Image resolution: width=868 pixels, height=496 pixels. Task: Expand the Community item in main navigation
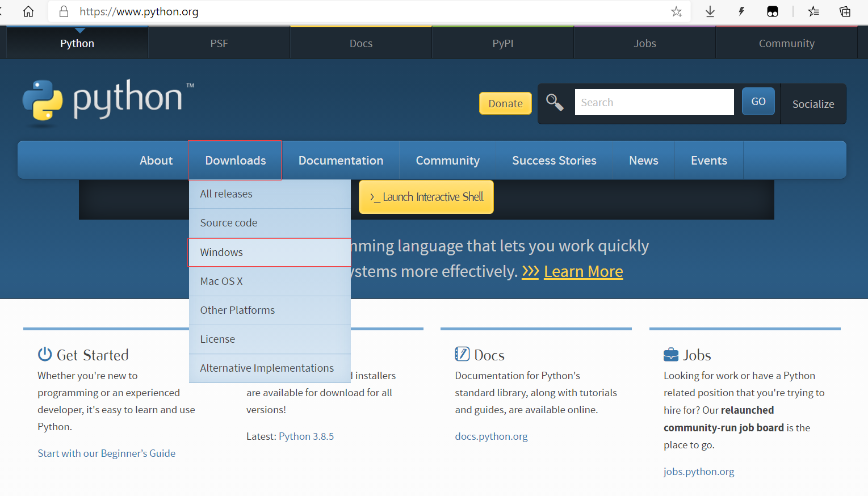point(448,161)
